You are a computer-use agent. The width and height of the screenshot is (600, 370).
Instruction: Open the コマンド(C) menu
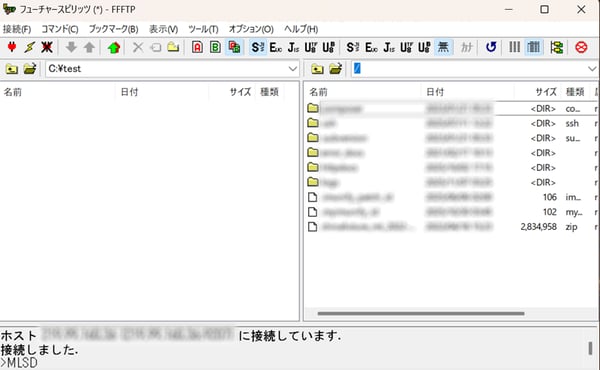[x=60, y=29]
